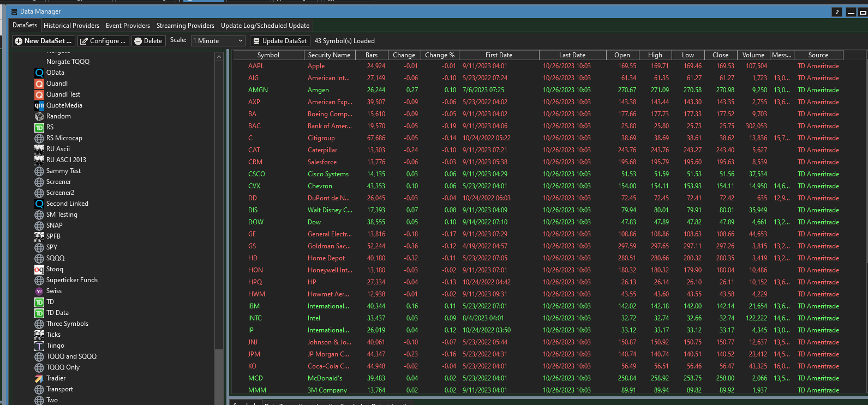Click the Superticker Funds globe icon
The image size is (868, 405).
pyautogui.click(x=39, y=280)
